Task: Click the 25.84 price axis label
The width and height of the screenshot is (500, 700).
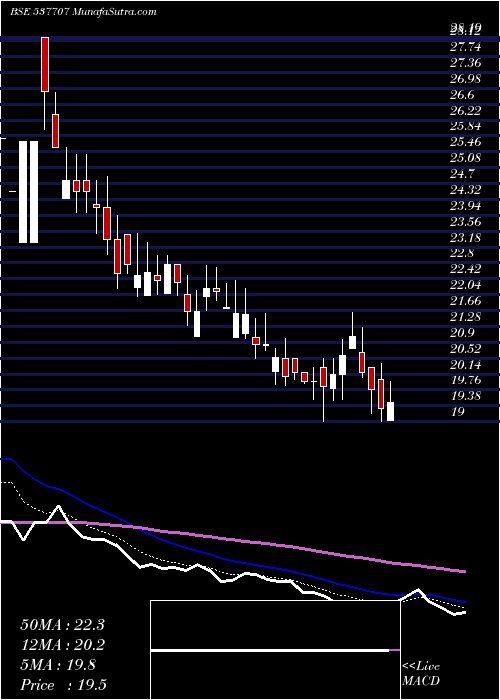Action: pos(466,126)
